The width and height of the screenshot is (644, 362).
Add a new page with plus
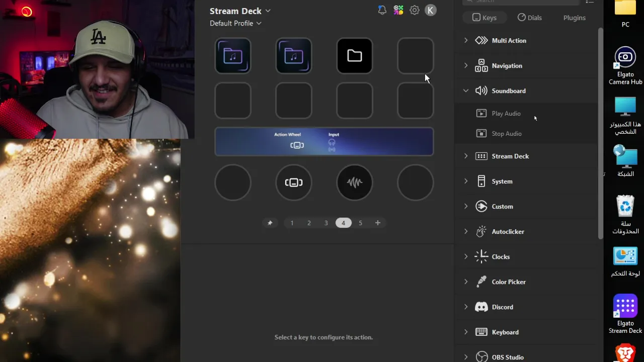[378, 223]
